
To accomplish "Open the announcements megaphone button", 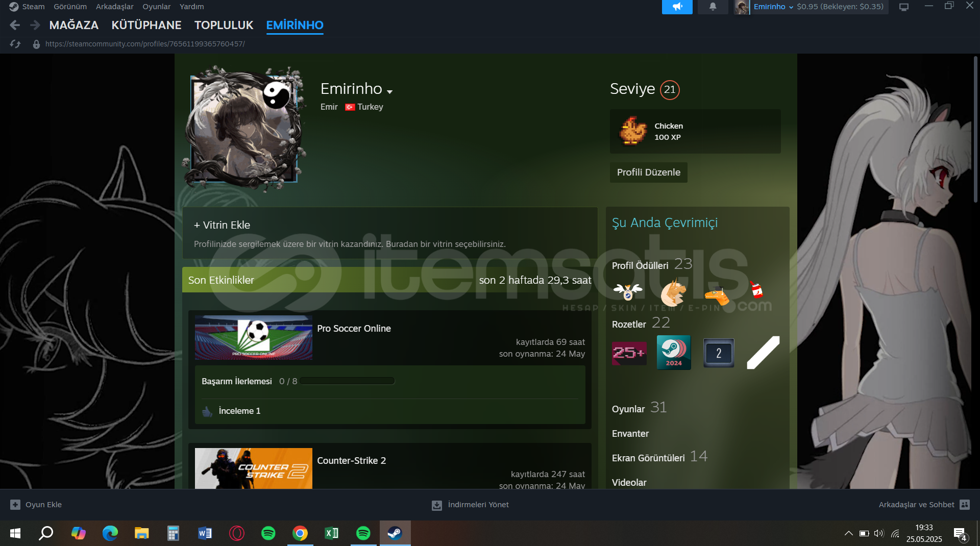I will 677,7.
